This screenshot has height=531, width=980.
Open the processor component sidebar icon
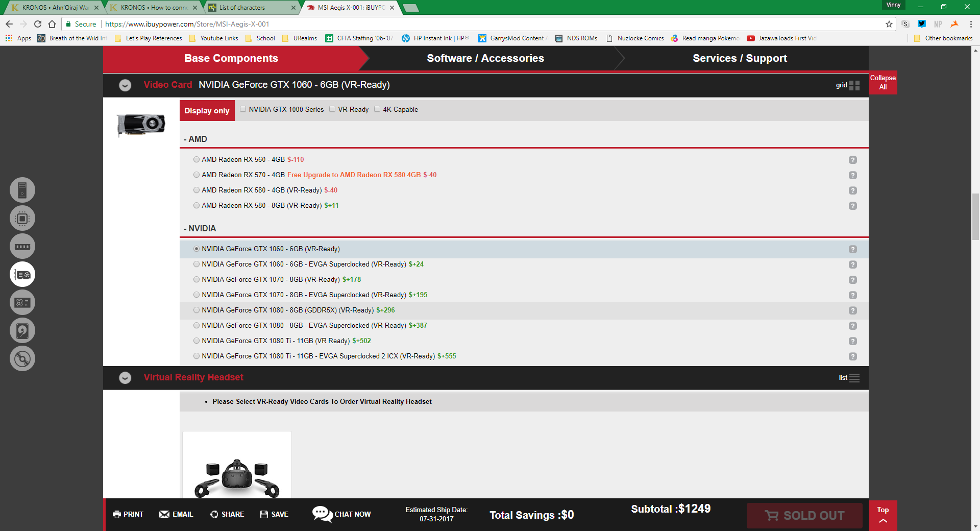22,219
